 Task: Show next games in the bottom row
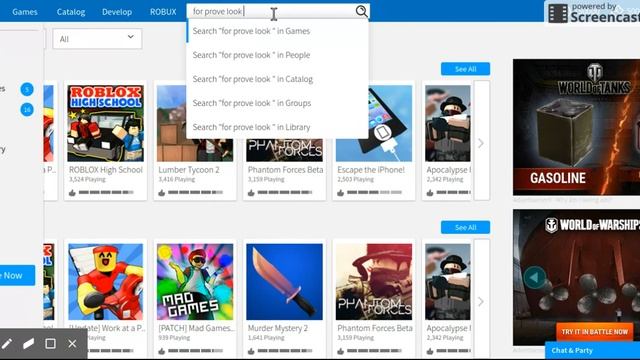481,301
